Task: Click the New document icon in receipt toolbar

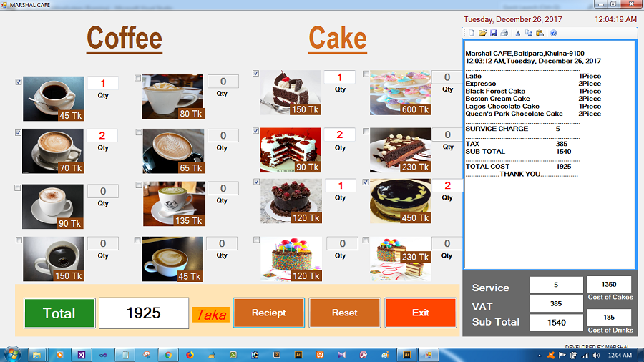Action: [472, 33]
